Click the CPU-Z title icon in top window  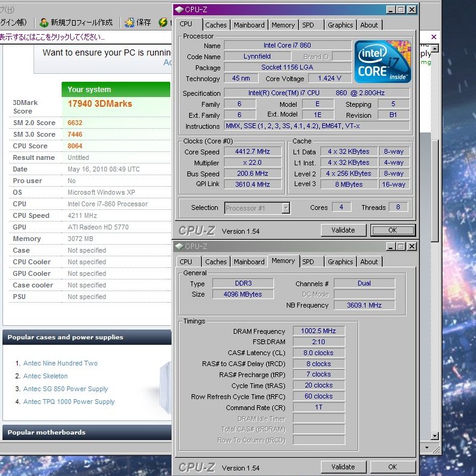point(179,10)
